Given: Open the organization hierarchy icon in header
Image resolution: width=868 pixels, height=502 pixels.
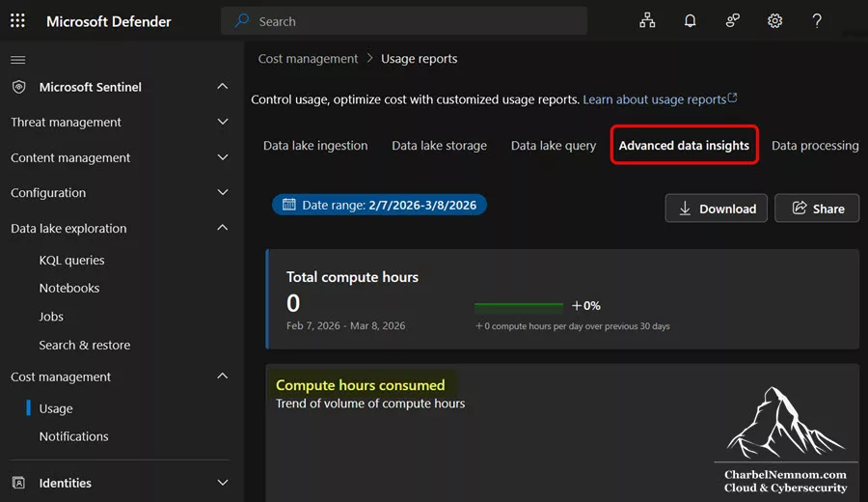Looking at the screenshot, I should pos(647,21).
